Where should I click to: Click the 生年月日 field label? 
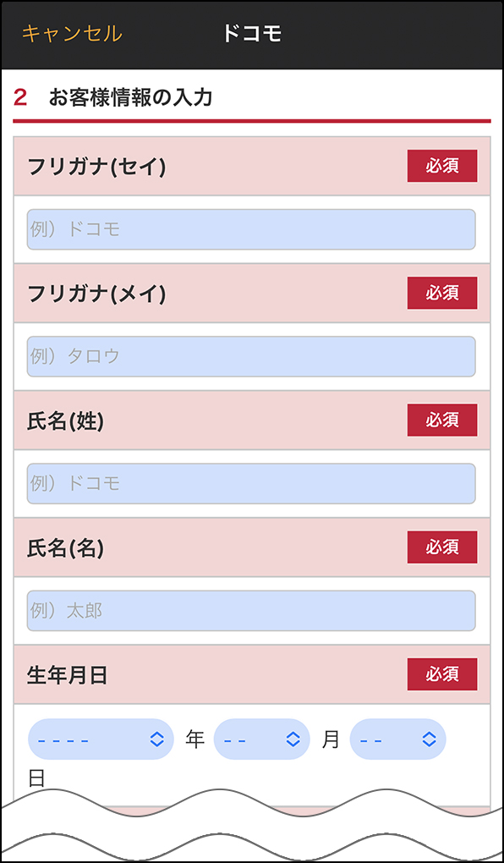64,674
